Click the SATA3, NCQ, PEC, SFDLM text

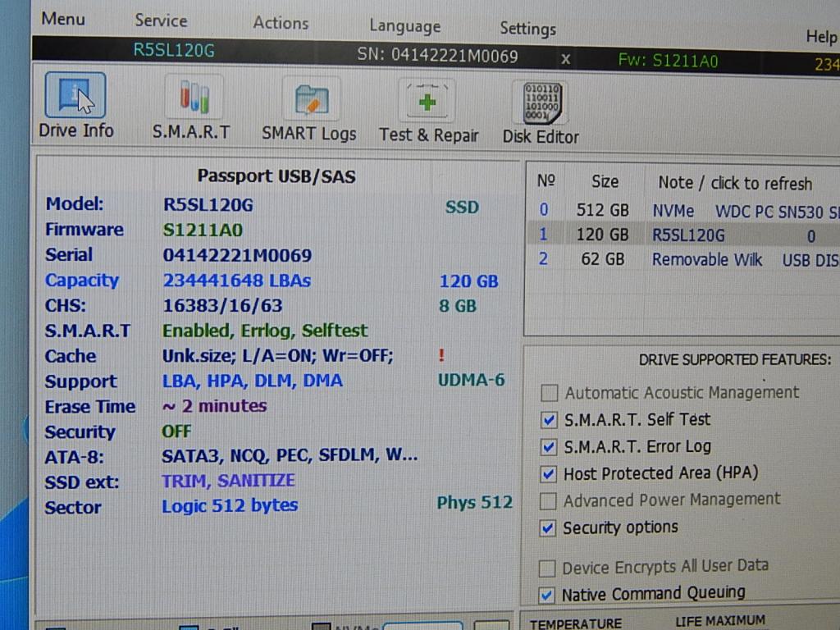(x=290, y=455)
